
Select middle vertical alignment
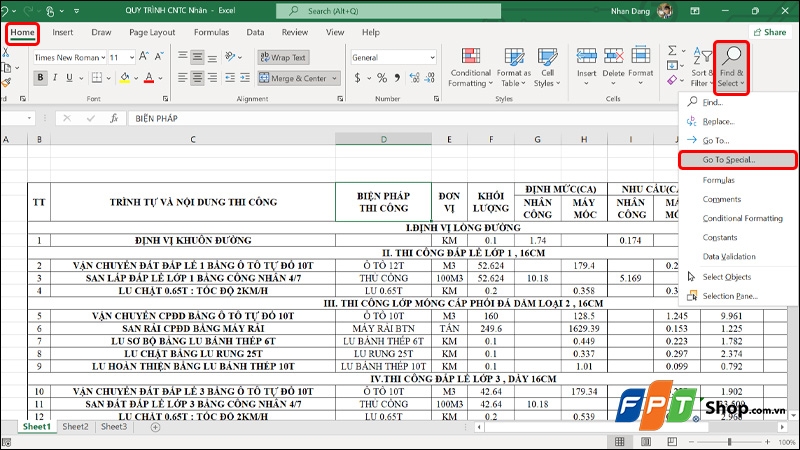point(197,57)
